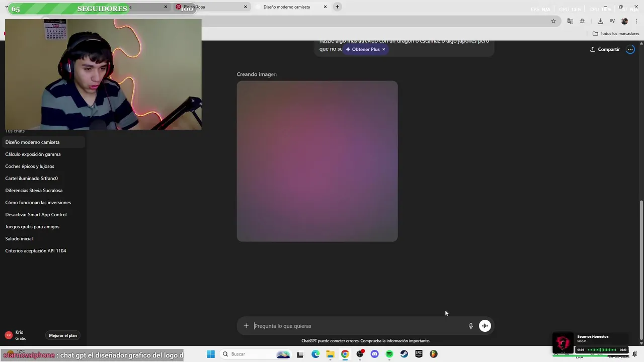Open the plus attachment menu in prompt box

coord(246,326)
